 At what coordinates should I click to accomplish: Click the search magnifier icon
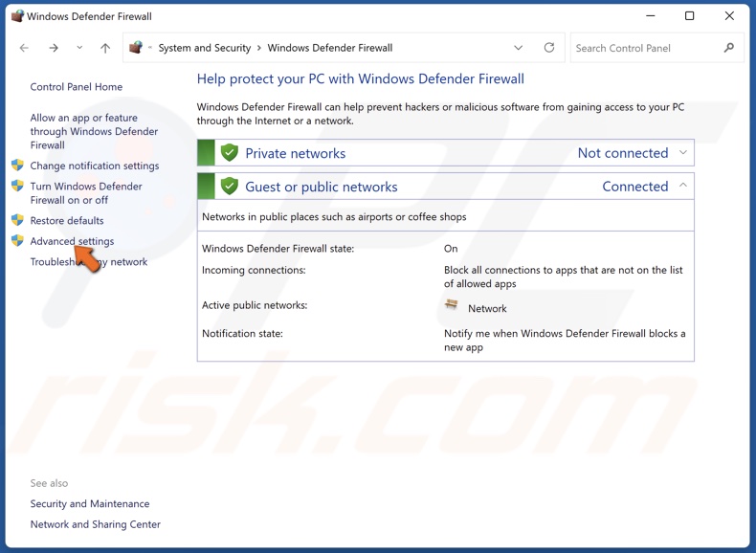[729, 48]
